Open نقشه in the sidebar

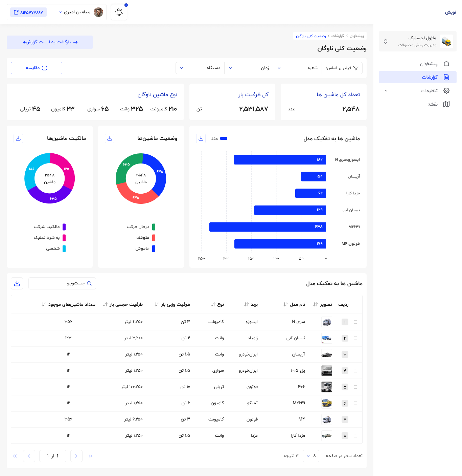[x=418, y=104]
